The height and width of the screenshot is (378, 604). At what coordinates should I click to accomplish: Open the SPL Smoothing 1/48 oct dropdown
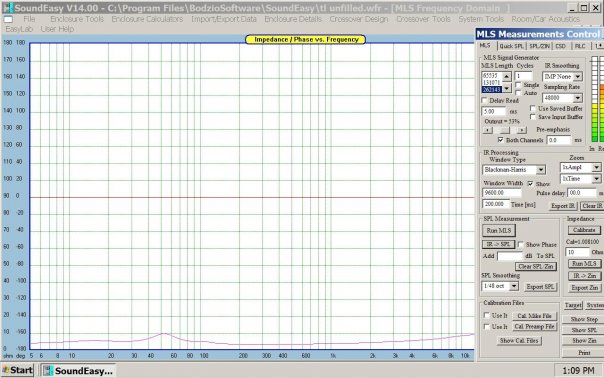pos(514,286)
